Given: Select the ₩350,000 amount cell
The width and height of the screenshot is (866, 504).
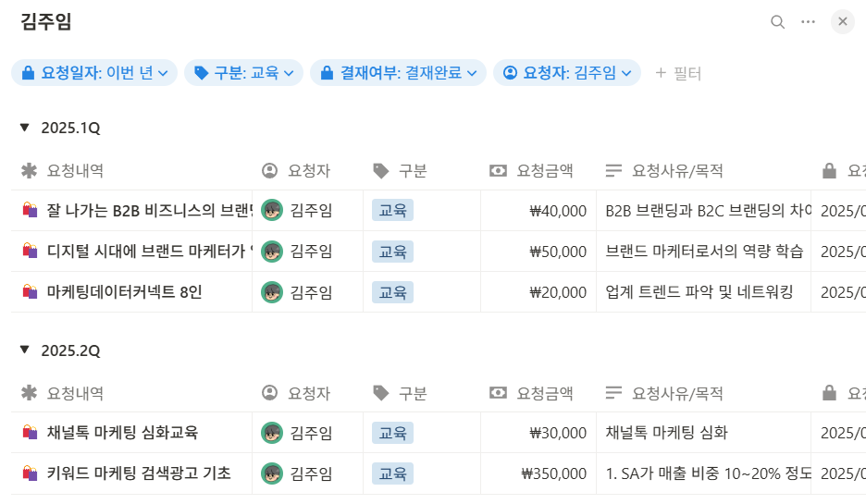Looking at the screenshot, I should click(x=538, y=473).
